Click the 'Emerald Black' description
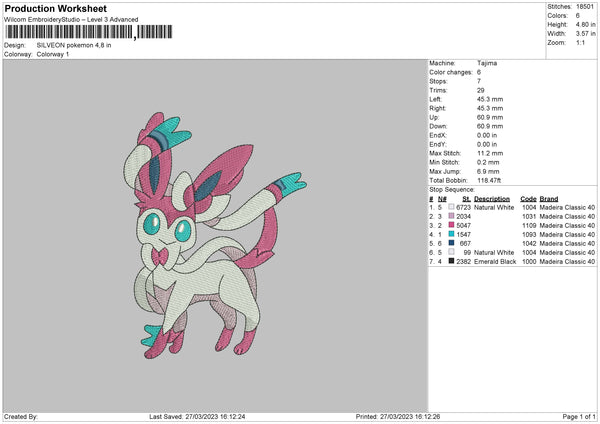Screen dimensions: 600x424 pyautogui.click(x=495, y=261)
